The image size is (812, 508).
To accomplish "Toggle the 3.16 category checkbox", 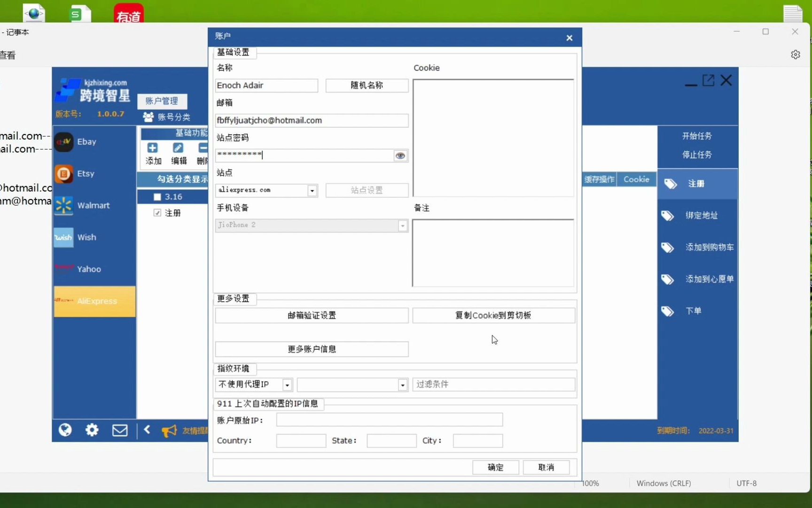I will pos(157,197).
